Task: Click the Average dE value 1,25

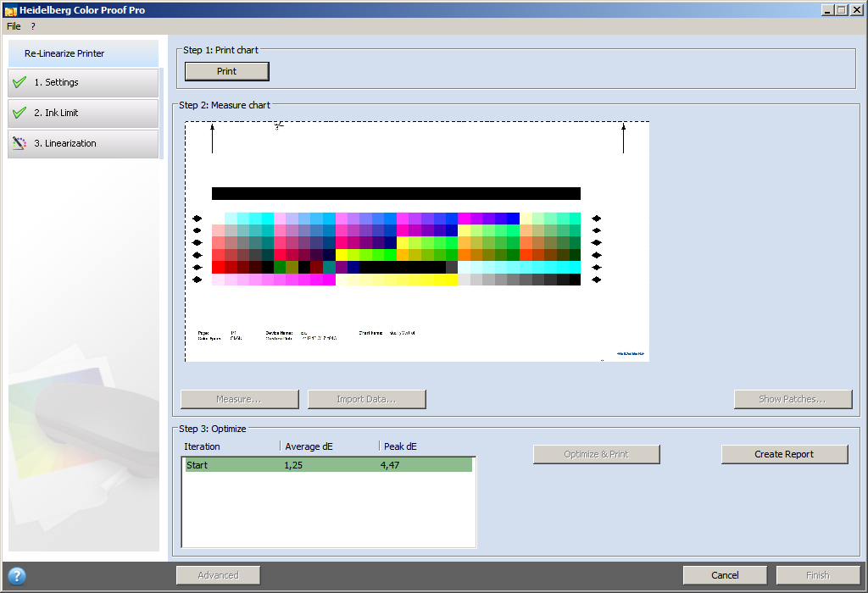Action: click(293, 465)
